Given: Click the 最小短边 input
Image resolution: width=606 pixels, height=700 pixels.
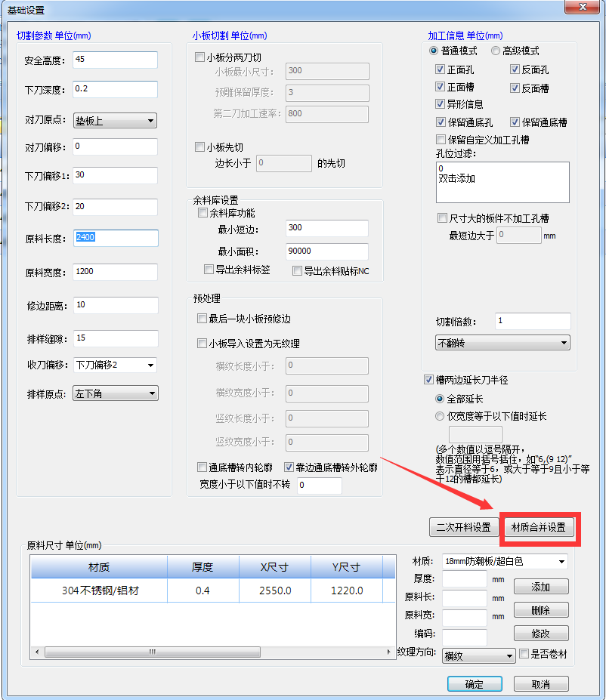Looking at the screenshot, I should [x=327, y=228].
